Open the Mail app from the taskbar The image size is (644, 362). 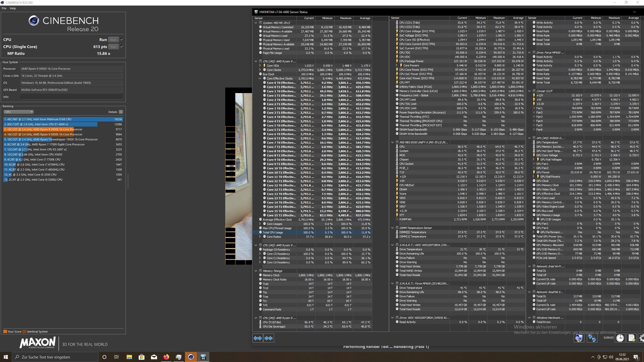tap(154, 357)
